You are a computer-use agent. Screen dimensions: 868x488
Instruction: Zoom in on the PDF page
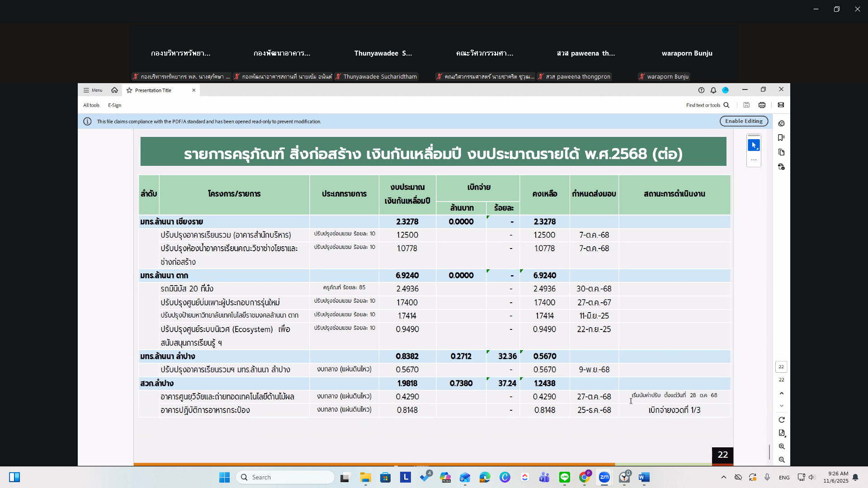782,446
